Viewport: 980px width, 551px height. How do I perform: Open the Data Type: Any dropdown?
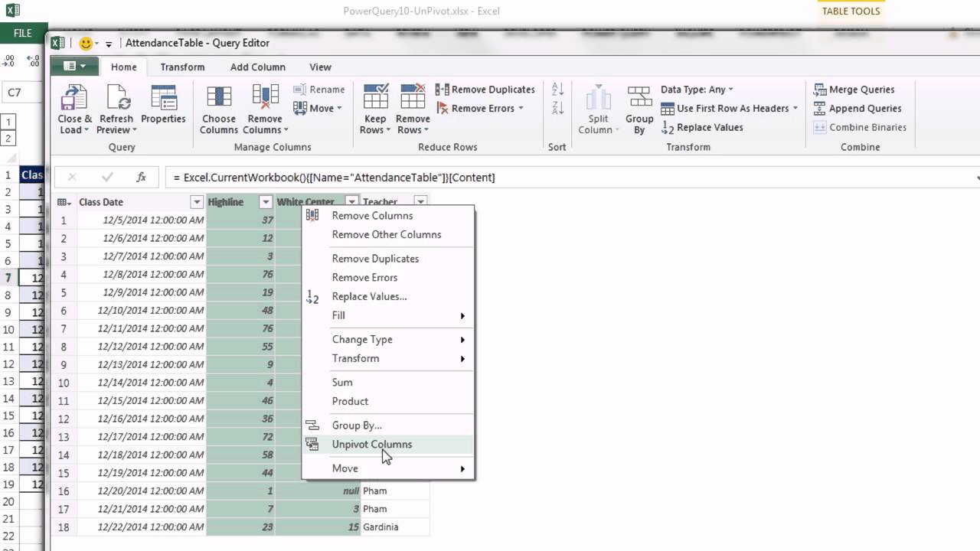(x=697, y=90)
